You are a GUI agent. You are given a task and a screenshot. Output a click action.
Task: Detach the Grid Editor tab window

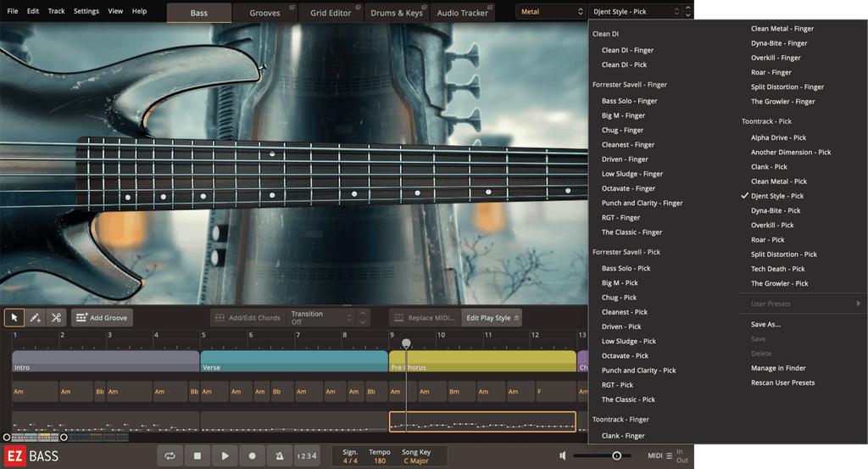[x=359, y=7]
